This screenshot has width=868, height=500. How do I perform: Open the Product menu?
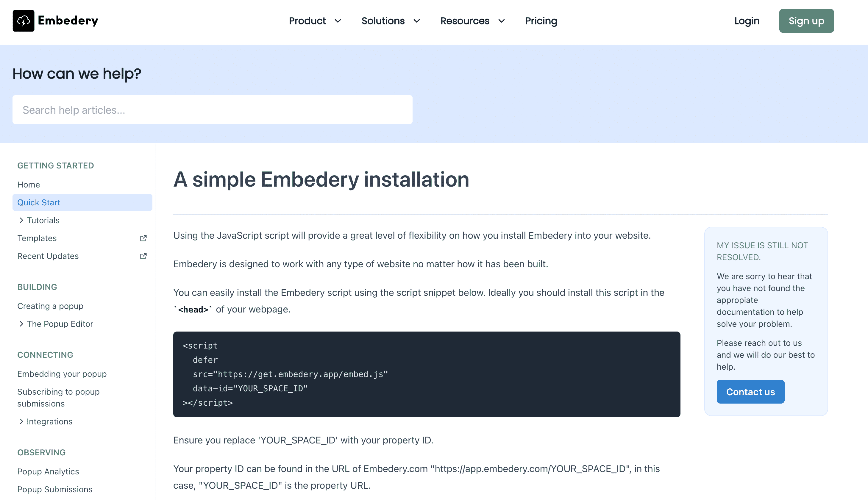point(307,21)
